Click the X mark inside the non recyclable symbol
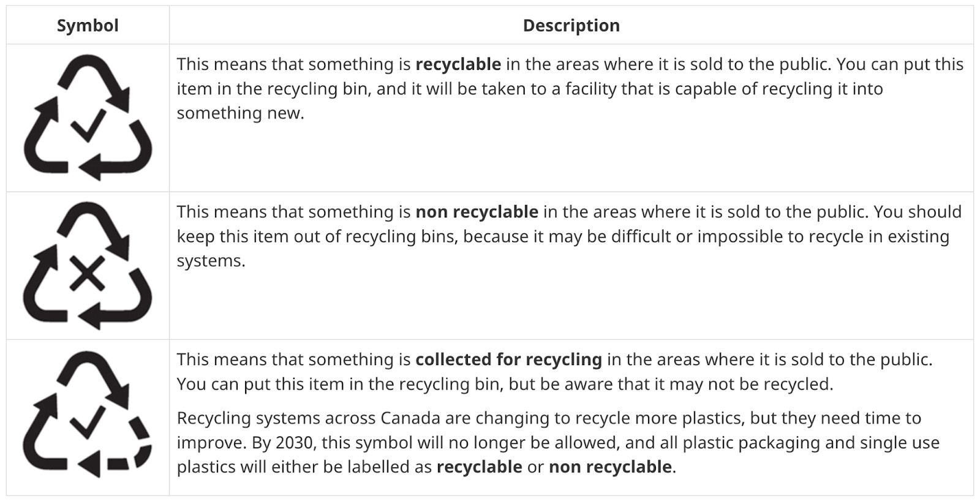 pos(88,274)
